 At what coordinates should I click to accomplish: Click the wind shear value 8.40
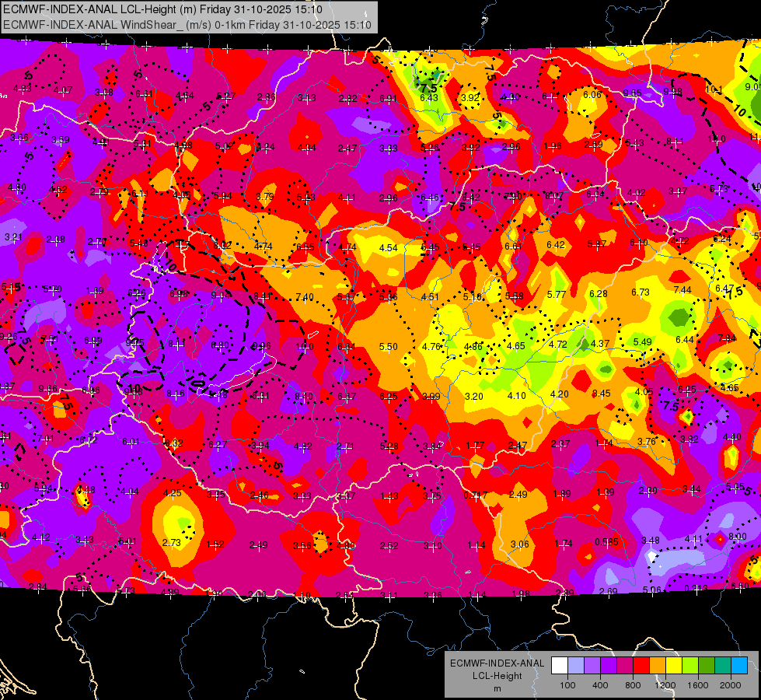[x=303, y=397]
